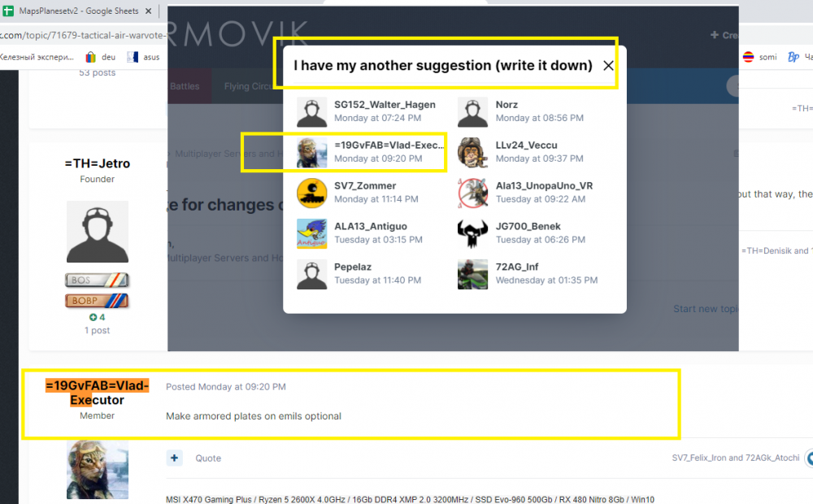Screen dimensions: 813x504
Task: Open LLv24_Veccu profile link
Action: pyautogui.click(x=526, y=146)
